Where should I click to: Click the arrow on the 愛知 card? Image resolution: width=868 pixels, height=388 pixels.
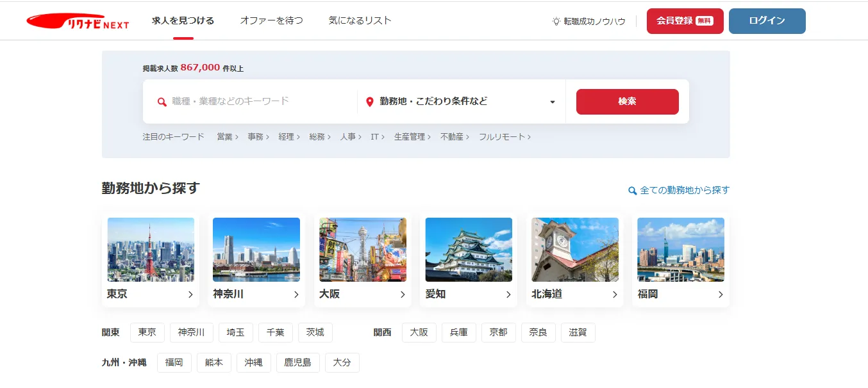(x=508, y=295)
